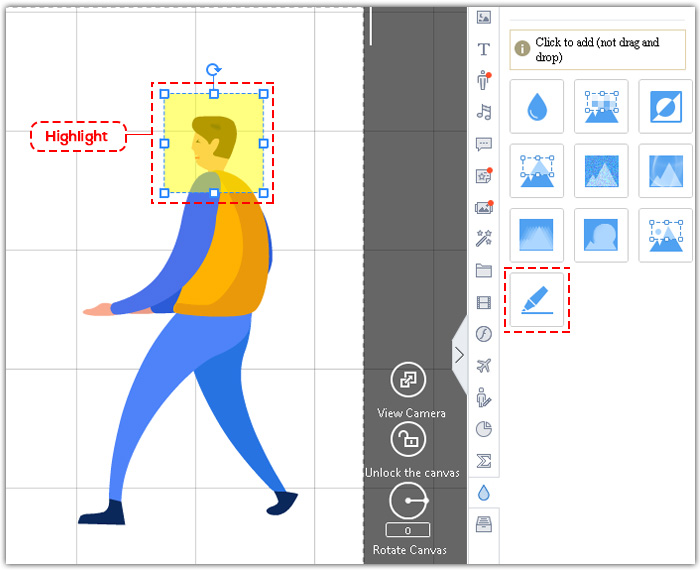Open the star sticker library icon
The width and height of the screenshot is (700, 570).
click(x=484, y=175)
